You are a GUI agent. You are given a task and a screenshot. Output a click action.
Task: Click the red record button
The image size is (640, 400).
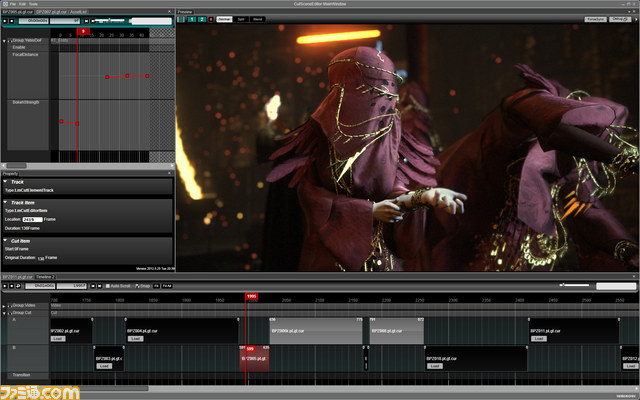coord(211,19)
